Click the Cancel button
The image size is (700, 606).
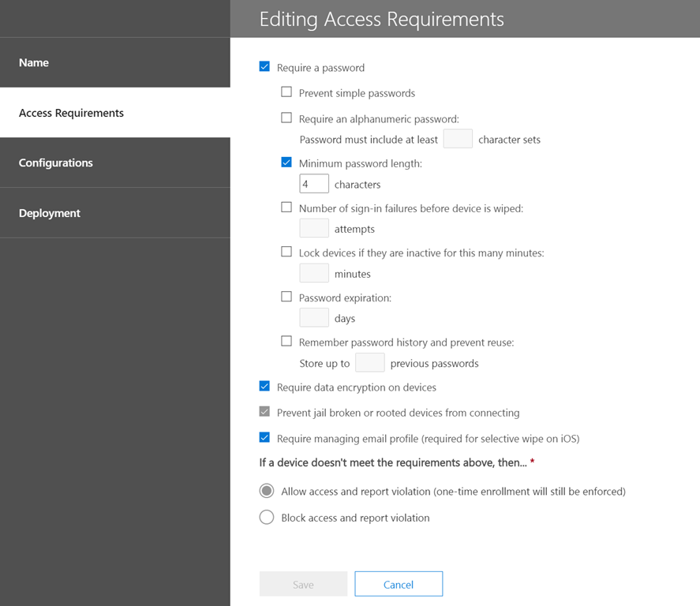coord(399,584)
